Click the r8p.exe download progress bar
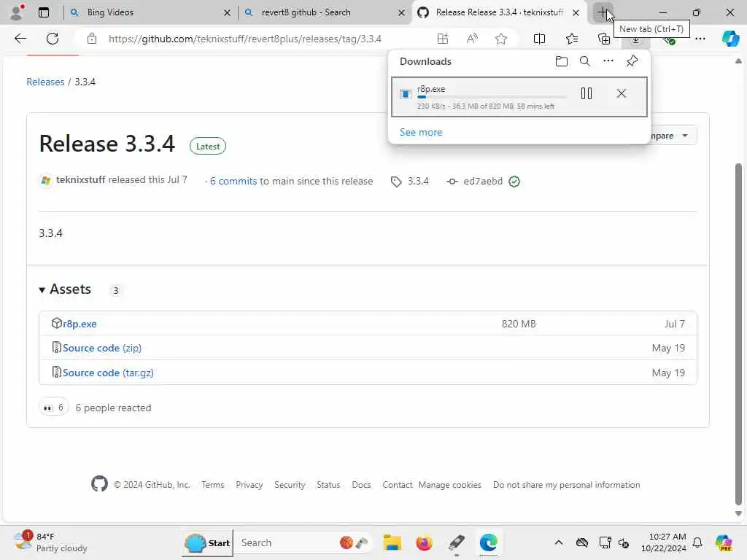 pos(491,97)
